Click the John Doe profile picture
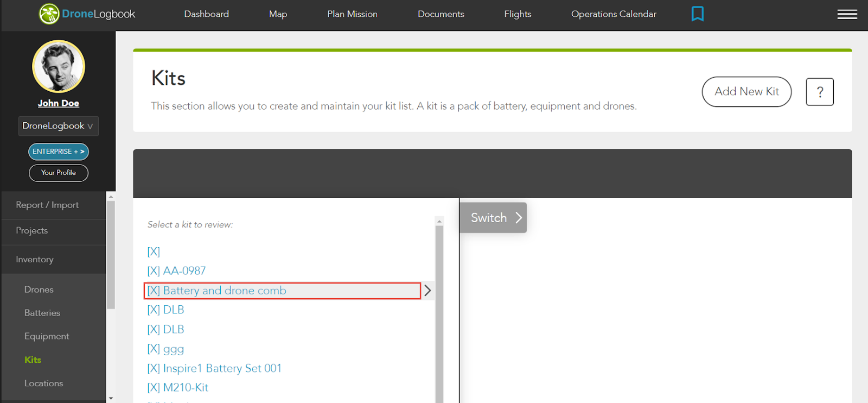868x403 pixels. click(x=59, y=67)
